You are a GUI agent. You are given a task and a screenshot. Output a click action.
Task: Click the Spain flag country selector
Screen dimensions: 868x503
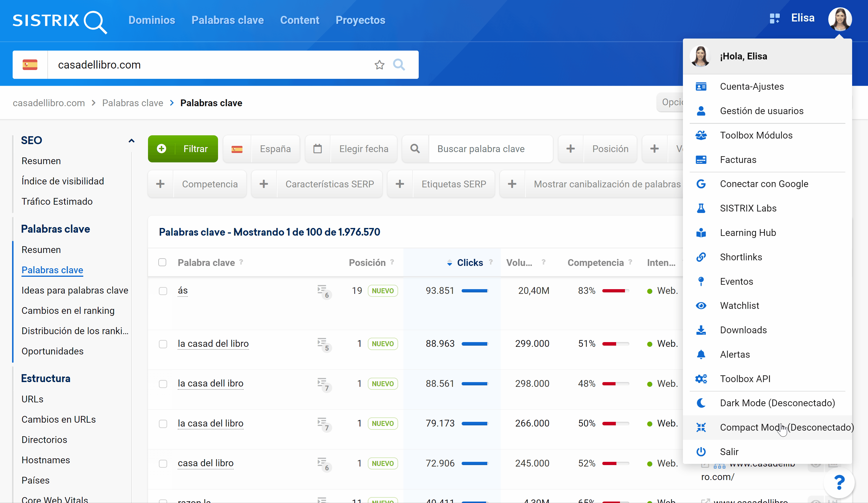coord(30,65)
